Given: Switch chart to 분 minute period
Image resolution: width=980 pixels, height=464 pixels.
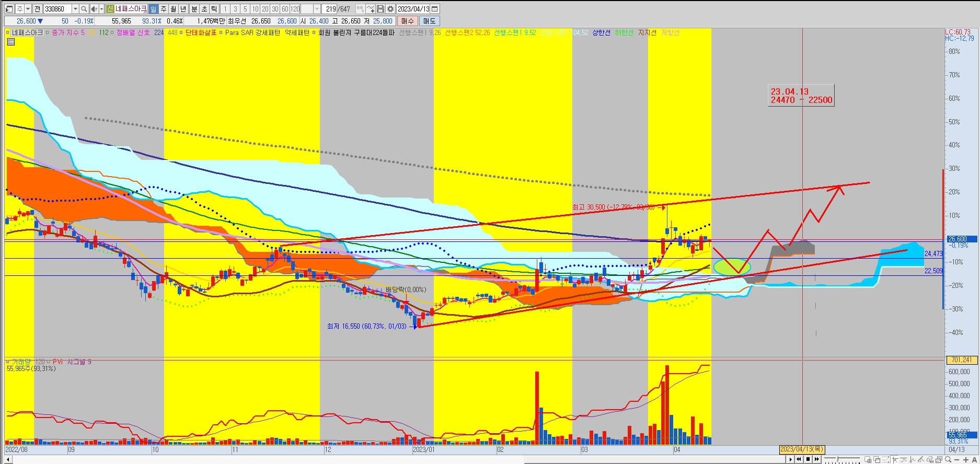Looking at the screenshot, I should 194,9.
